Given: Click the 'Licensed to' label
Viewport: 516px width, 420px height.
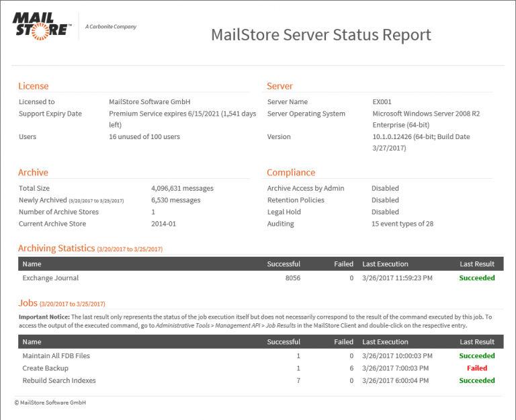Looking at the screenshot, I should 36,101.
